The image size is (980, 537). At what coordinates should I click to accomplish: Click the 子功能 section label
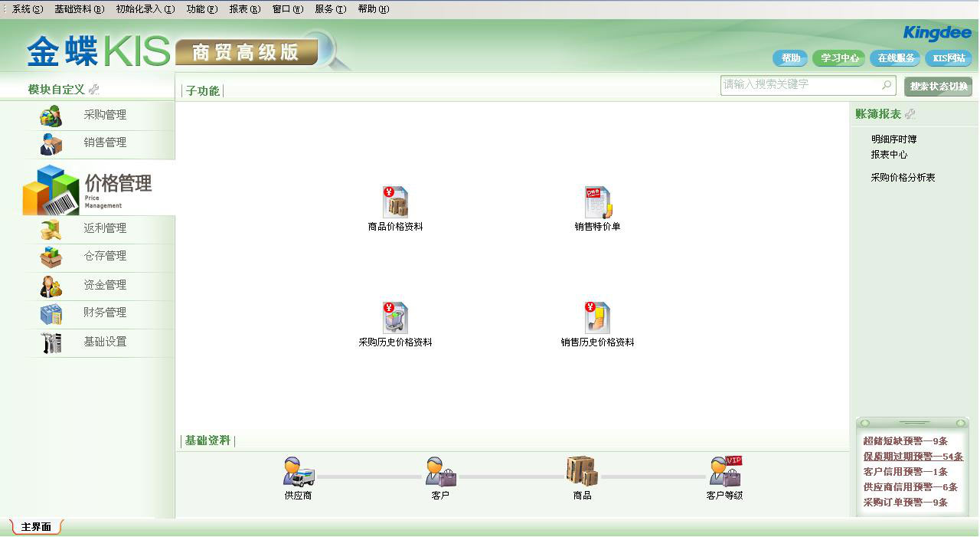coord(203,91)
